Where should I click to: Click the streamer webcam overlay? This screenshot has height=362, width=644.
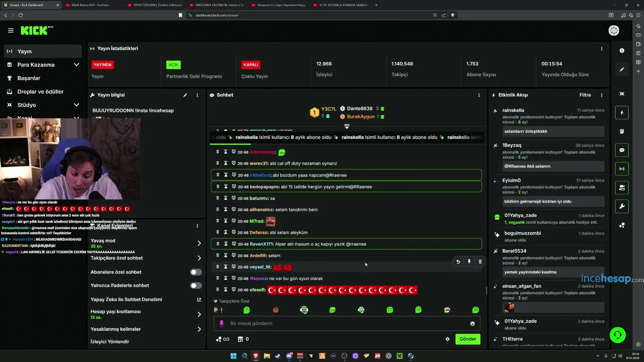click(x=70, y=159)
